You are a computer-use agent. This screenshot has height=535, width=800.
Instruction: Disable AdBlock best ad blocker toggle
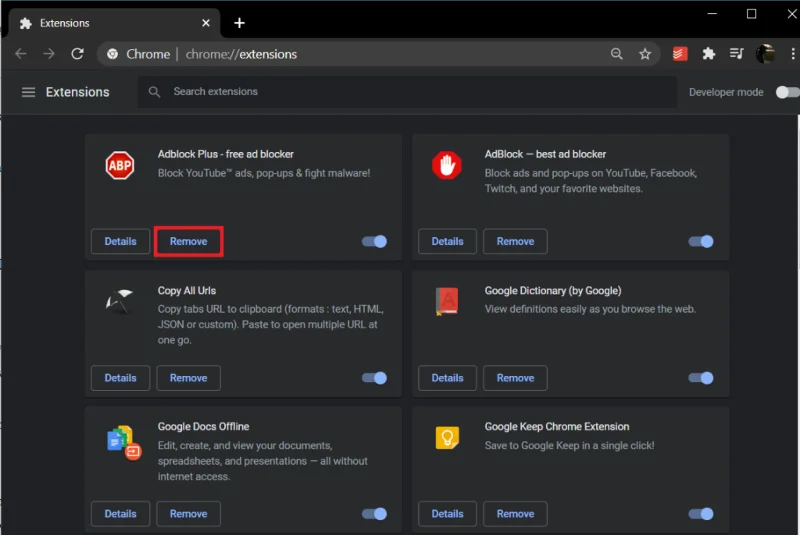point(701,241)
